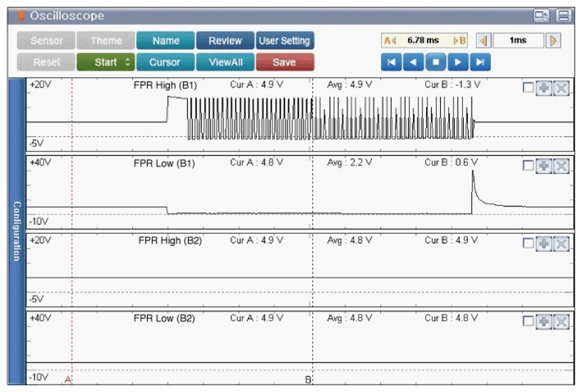
Task: Increase time base with right orange arrow
Action: click(553, 41)
